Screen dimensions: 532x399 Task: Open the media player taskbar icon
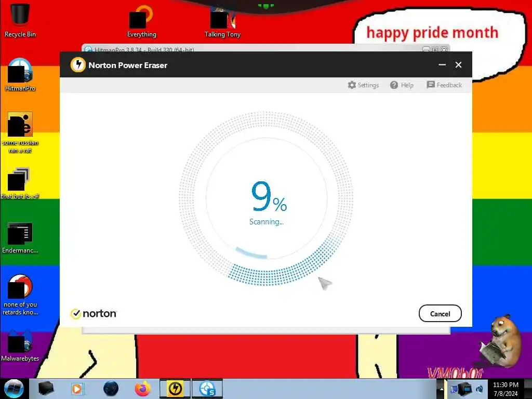pos(77,389)
